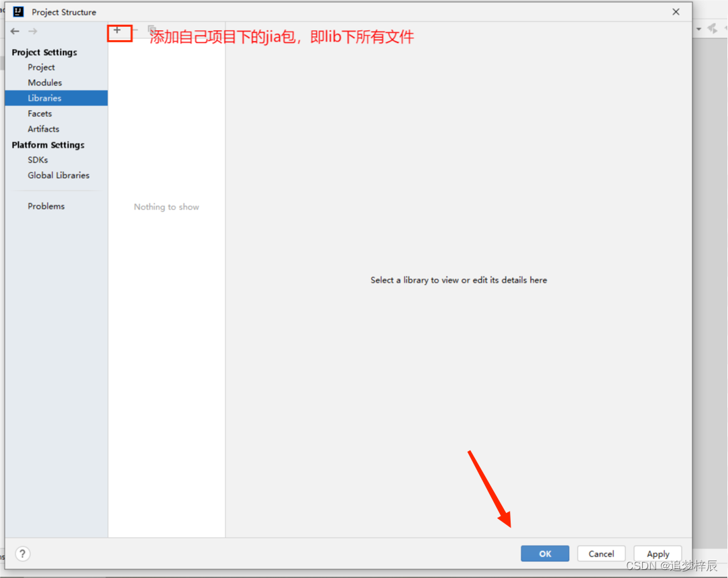
Task: Click the dropdown arrow in background IDE toolbar
Action: (698, 30)
